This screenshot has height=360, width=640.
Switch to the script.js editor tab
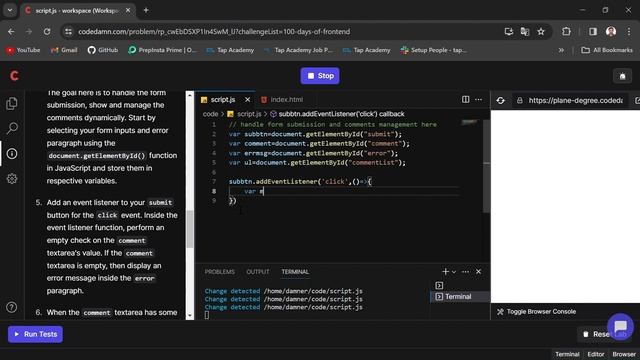(222, 100)
